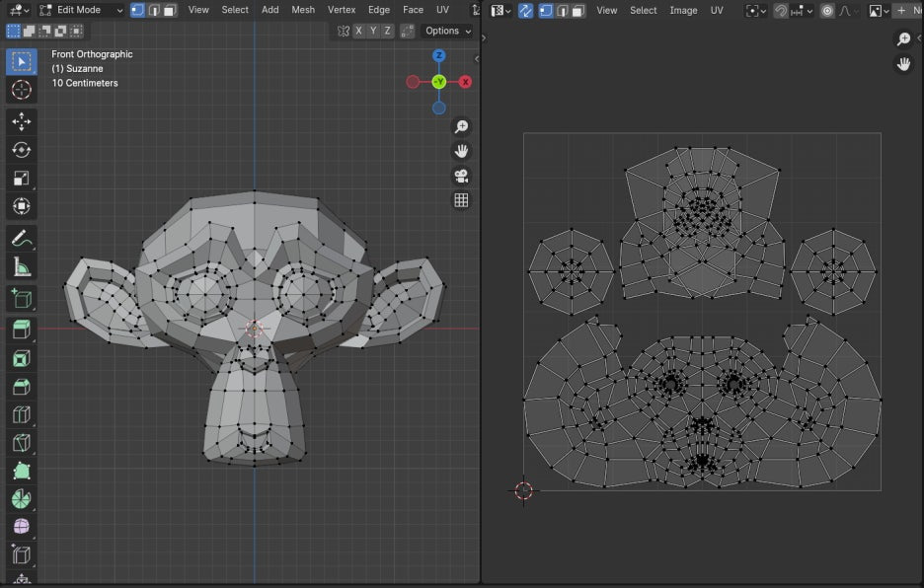Choose the Bevel tool
Image resolution: width=924 pixels, height=588 pixels.
(21, 387)
